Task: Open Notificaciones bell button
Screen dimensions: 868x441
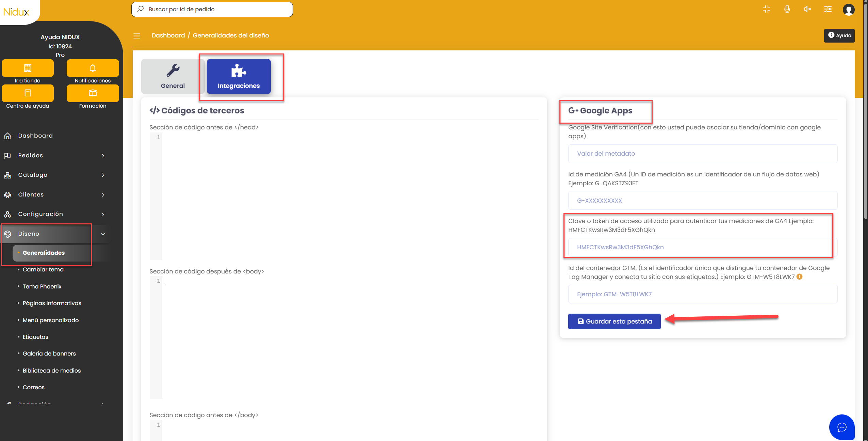Action: [93, 68]
